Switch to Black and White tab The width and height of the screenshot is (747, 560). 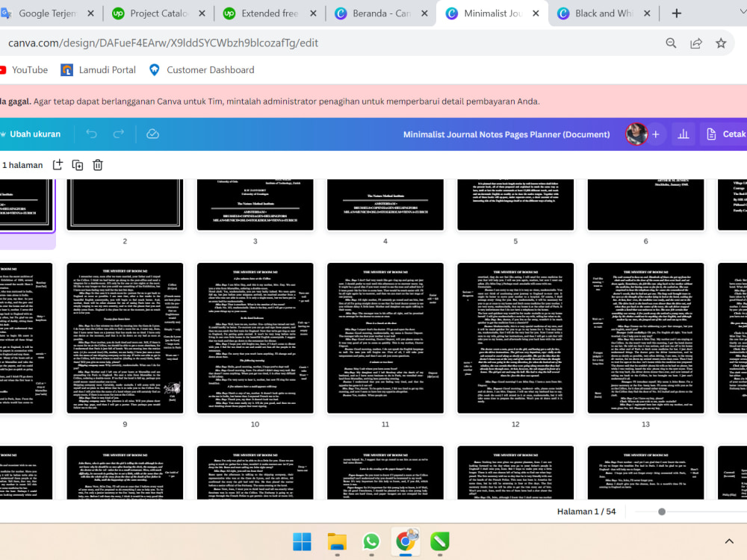coord(603,13)
